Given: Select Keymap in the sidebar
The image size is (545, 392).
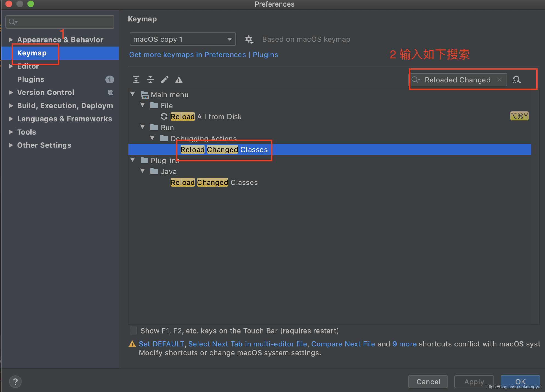Looking at the screenshot, I should (x=32, y=53).
